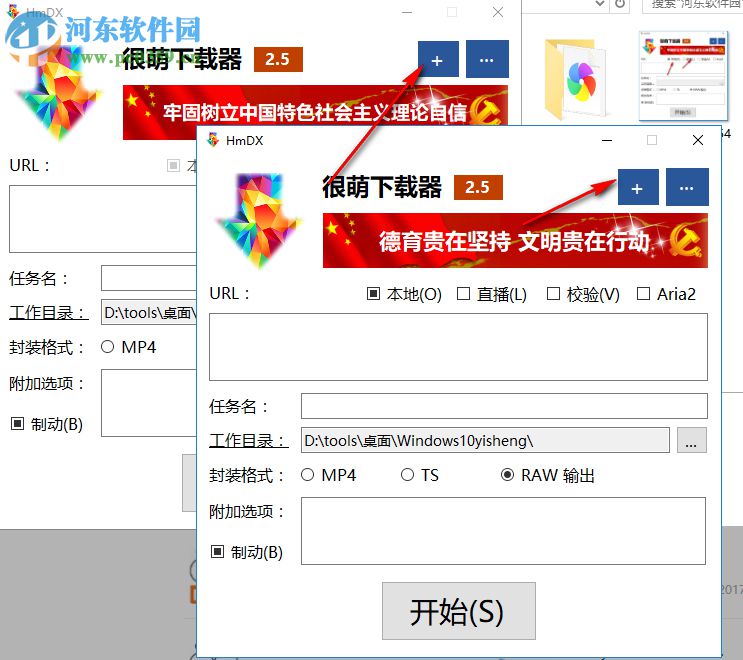Click the HmDX title bar icon in front window
This screenshot has height=660, width=743.
[x=213, y=140]
